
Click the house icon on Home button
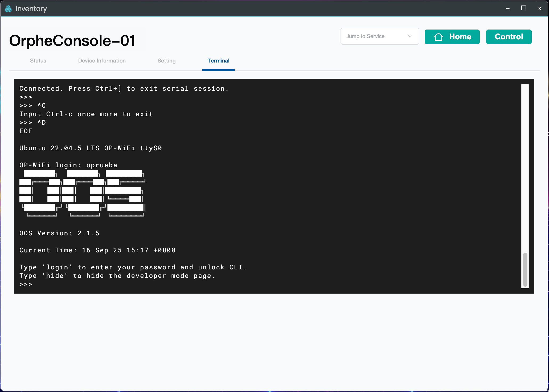pos(438,37)
